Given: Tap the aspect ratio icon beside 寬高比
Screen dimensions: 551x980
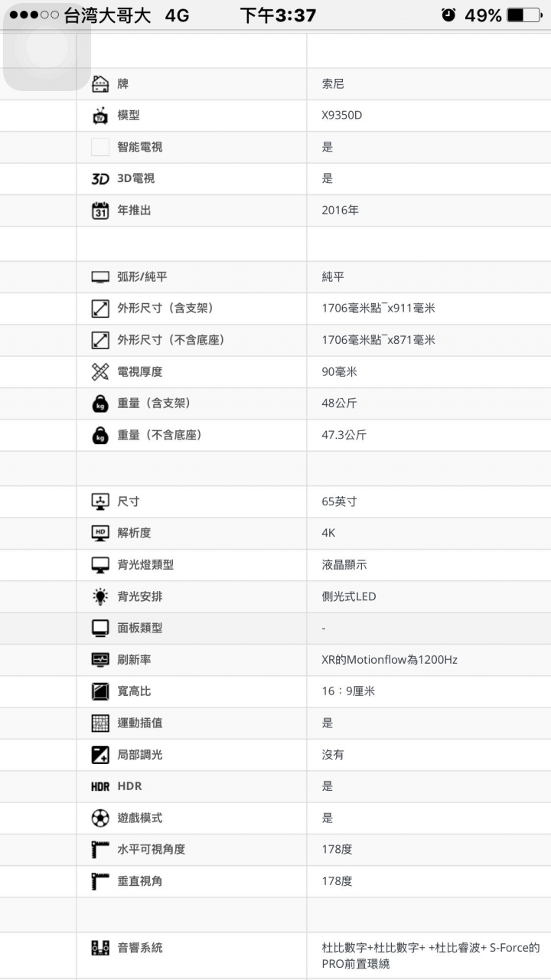Looking at the screenshot, I should click(x=100, y=691).
